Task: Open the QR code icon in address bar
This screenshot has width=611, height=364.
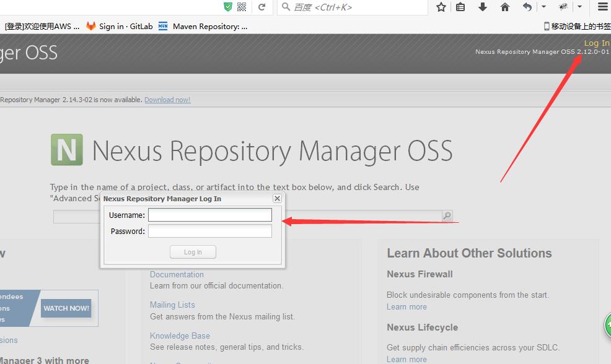Action: pos(242,7)
